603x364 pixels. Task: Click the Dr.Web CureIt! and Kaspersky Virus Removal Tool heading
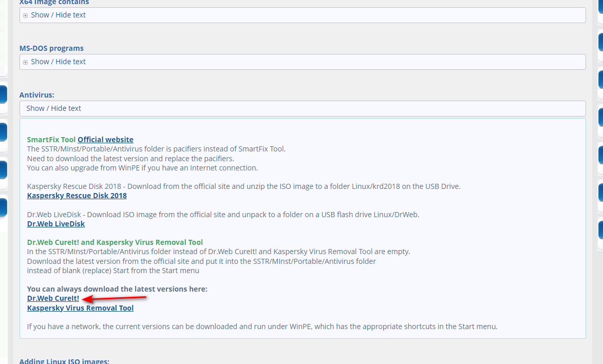click(x=115, y=242)
